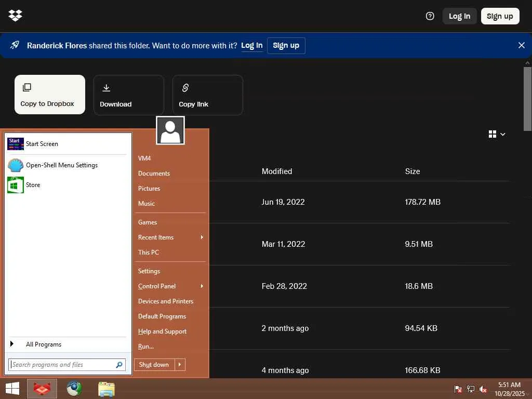The image size is (532, 399).
Task: Click Copy to Dropbox button
Action: click(50, 95)
